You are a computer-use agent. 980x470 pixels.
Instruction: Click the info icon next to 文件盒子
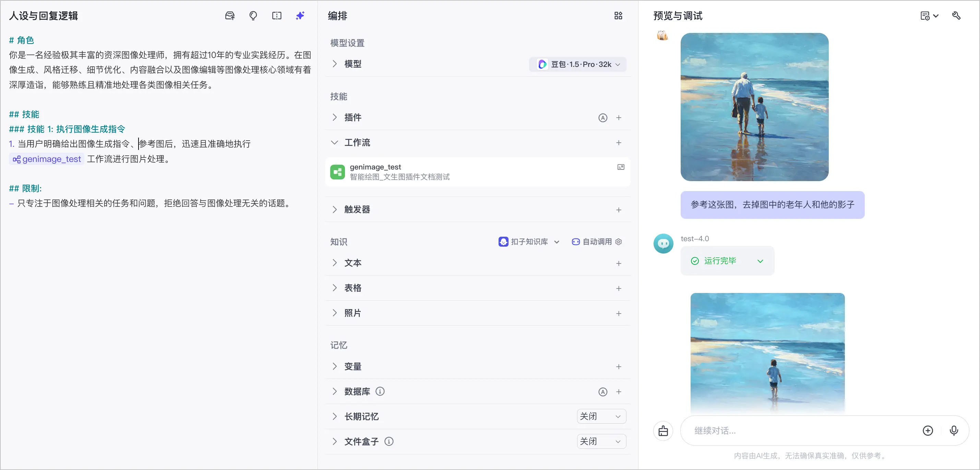click(x=389, y=442)
